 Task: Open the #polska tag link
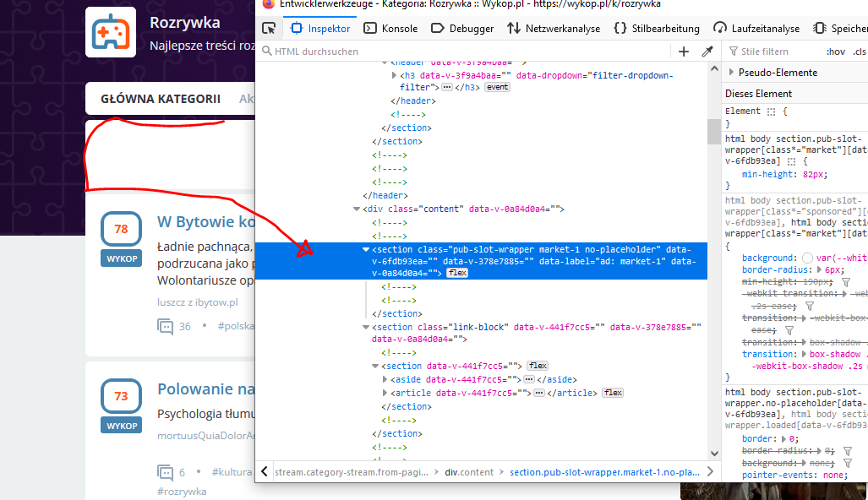click(237, 326)
